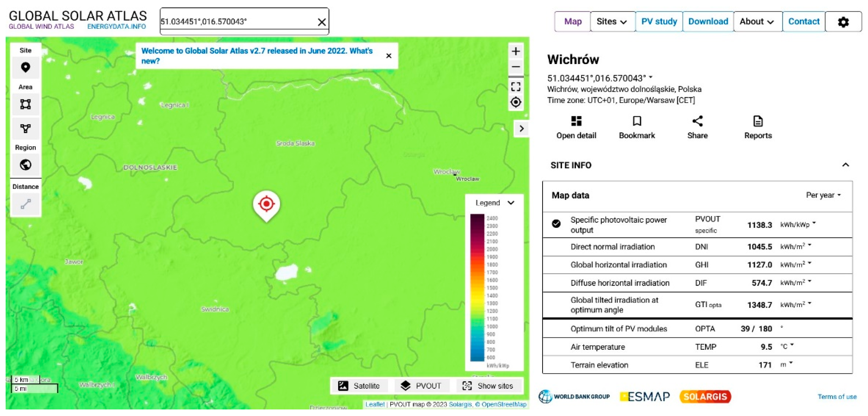Switch to PV study tab
The height and width of the screenshot is (416, 868).
659,22
